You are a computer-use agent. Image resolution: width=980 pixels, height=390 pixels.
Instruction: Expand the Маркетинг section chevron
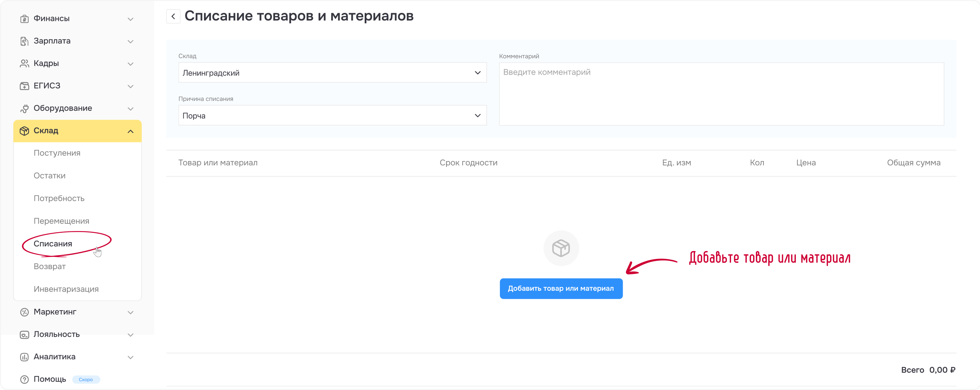coord(130,312)
